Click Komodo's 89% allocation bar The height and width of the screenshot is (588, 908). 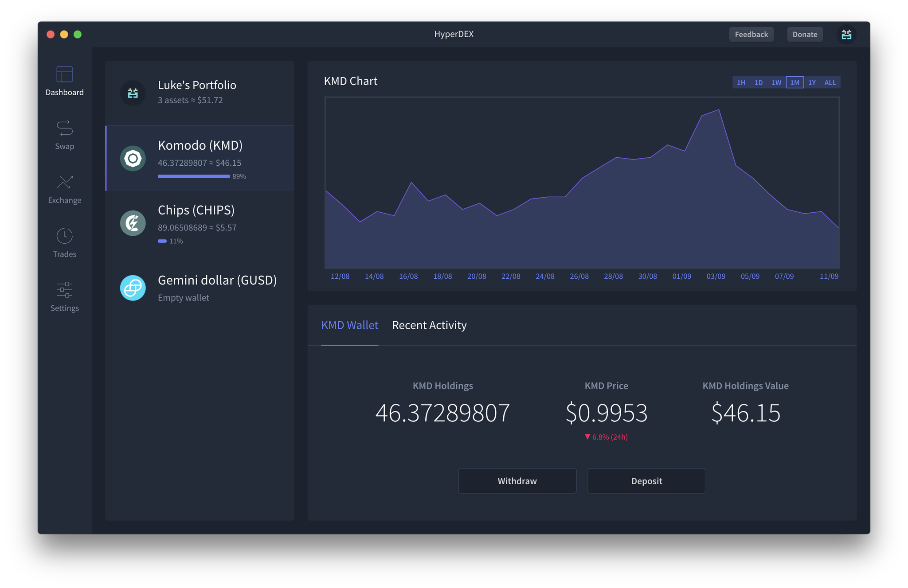coord(194,176)
